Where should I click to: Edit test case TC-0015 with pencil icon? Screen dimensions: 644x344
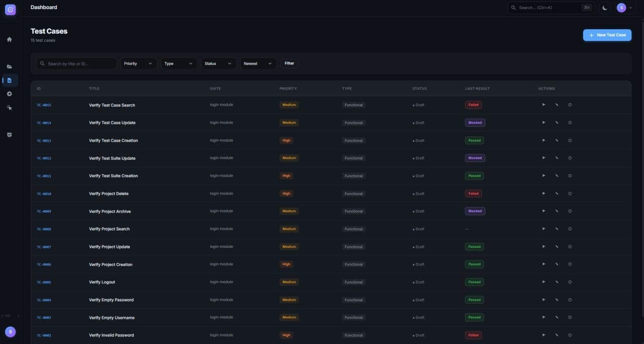tap(556, 105)
